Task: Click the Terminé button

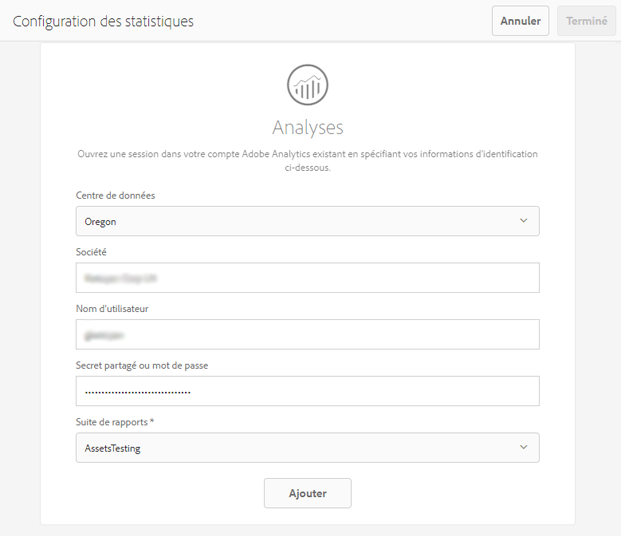Action: [x=586, y=21]
